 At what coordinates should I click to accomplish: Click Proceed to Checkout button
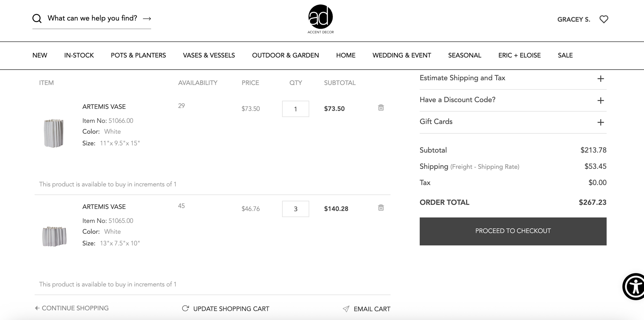click(x=513, y=231)
